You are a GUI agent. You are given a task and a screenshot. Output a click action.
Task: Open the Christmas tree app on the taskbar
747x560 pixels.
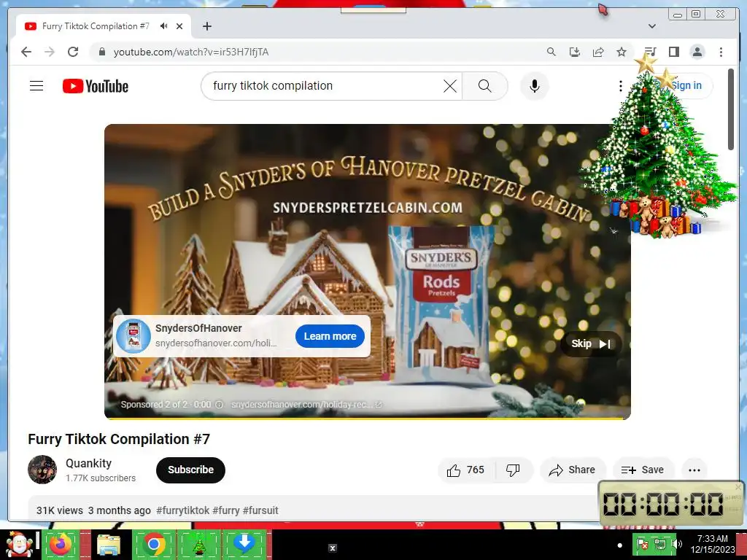point(199,544)
